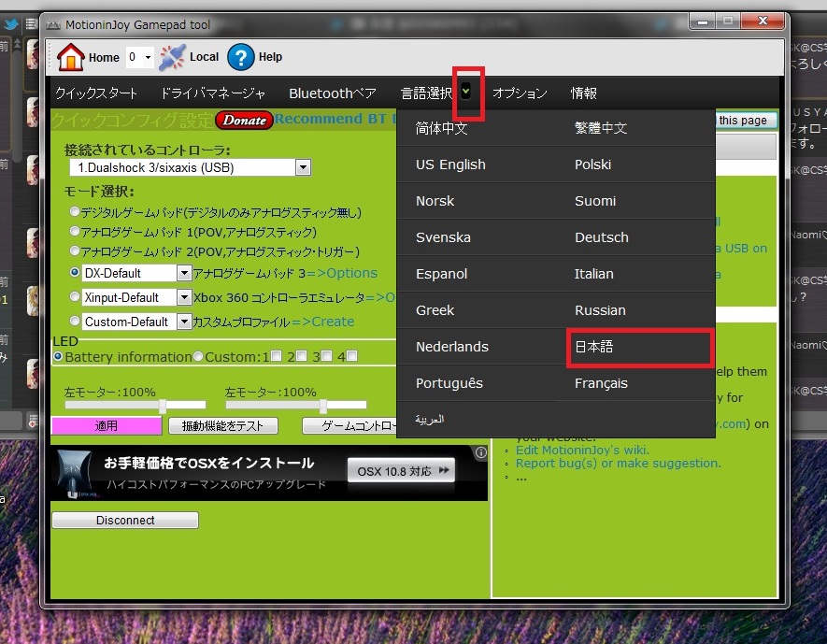
Task: Click the ゲームコントローラ button
Action: [349, 425]
